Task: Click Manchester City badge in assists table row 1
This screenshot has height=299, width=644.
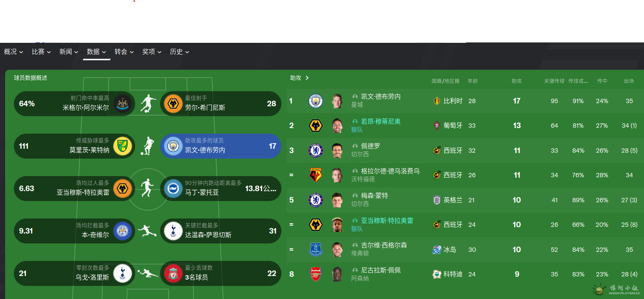Action: click(315, 101)
